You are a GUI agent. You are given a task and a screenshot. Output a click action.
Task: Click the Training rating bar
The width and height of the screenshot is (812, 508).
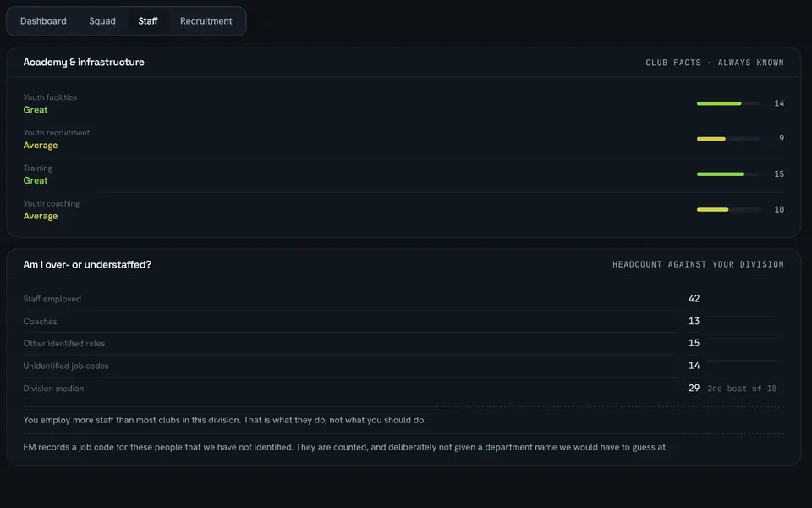pyautogui.click(x=728, y=174)
